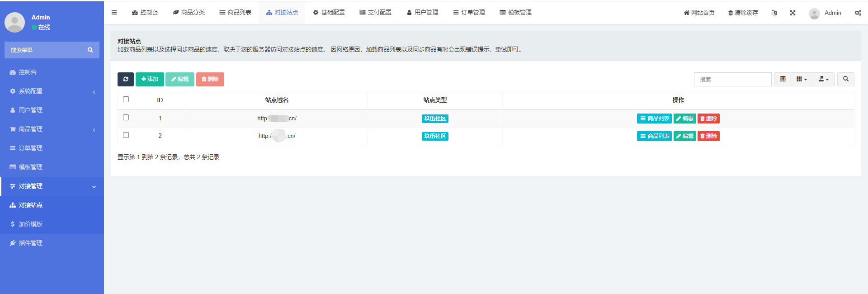Click 商品列表 button for row 1
The image size is (868, 294).
coord(654,119)
